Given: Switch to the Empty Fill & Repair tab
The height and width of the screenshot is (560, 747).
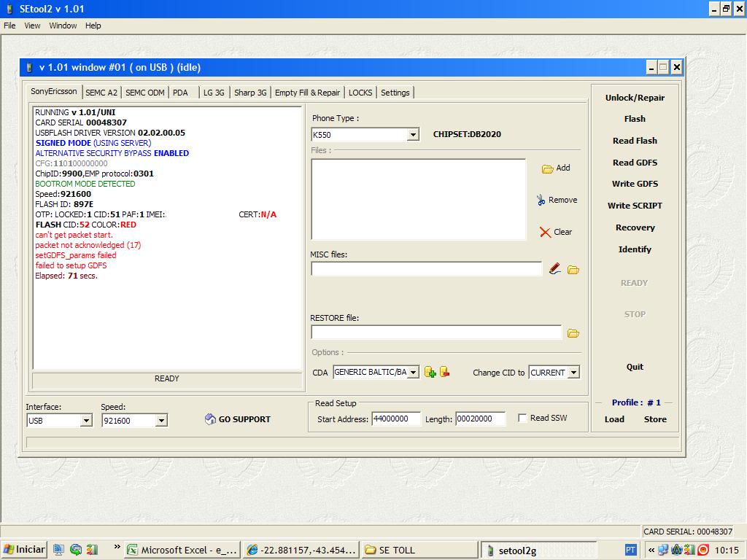Looking at the screenshot, I should (x=307, y=93).
